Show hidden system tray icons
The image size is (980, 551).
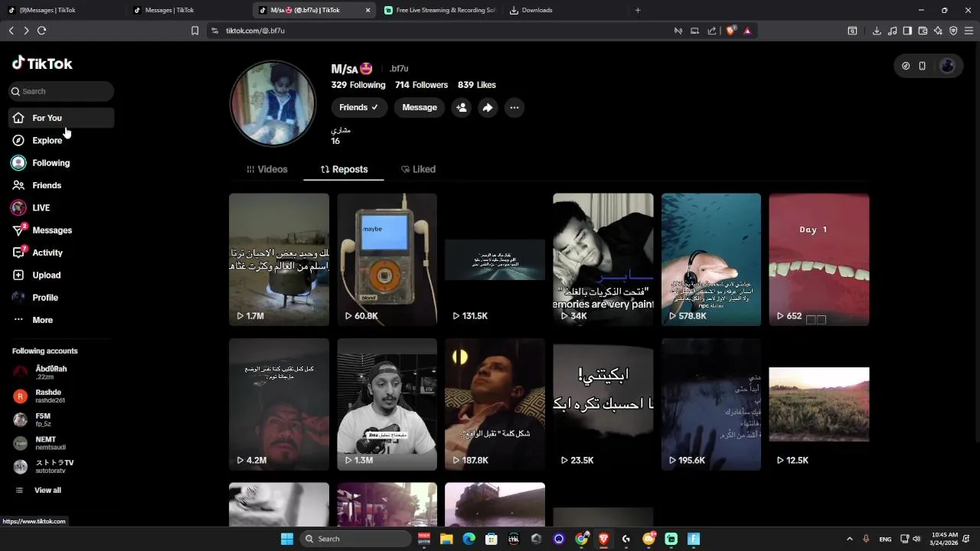849,539
